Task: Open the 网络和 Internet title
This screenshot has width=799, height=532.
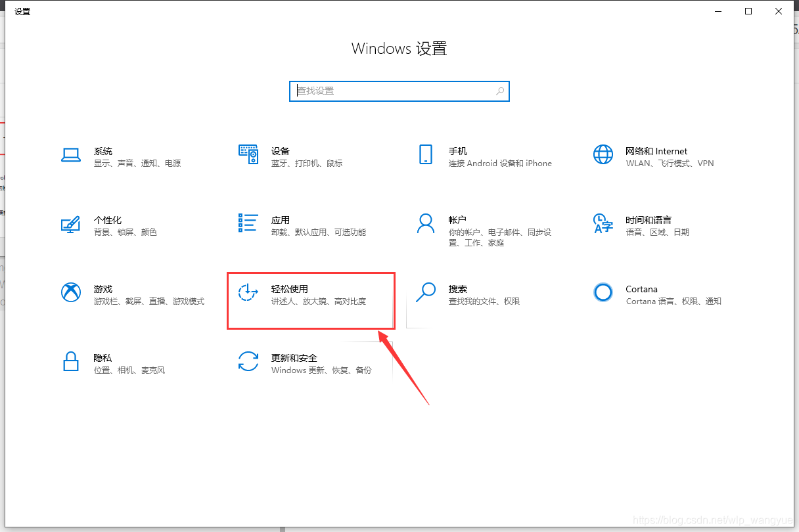Action: pos(656,151)
